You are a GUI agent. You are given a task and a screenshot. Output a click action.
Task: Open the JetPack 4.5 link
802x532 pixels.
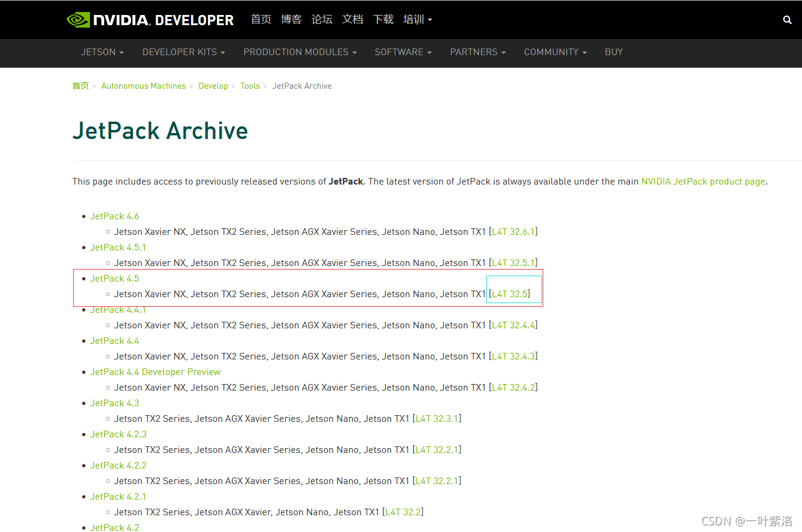[x=114, y=279]
